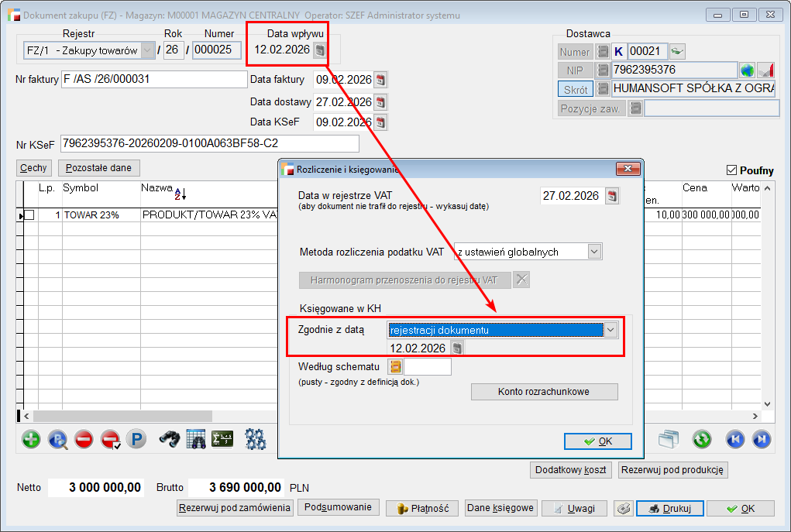Click the binoculars search icon
Image resolution: width=791 pixels, height=532 pixels.
(x=170, y=440)
